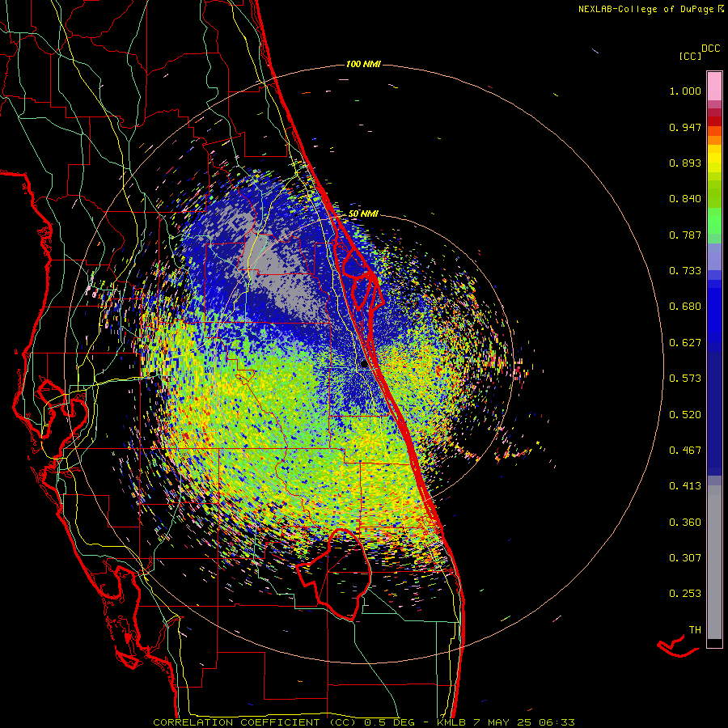Click the 0.467 scale value
The width and height of the screenshot is (728, 728).
[685, 451]
